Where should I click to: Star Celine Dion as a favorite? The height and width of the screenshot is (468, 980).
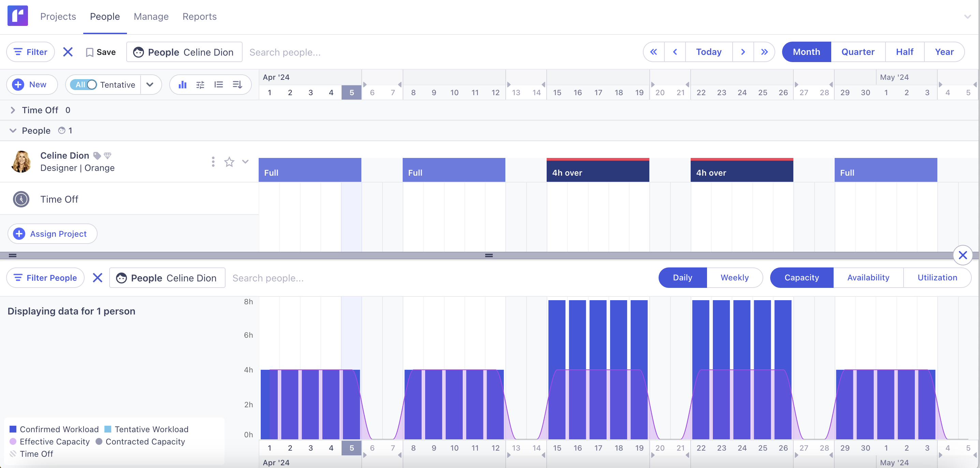point(229,162)
